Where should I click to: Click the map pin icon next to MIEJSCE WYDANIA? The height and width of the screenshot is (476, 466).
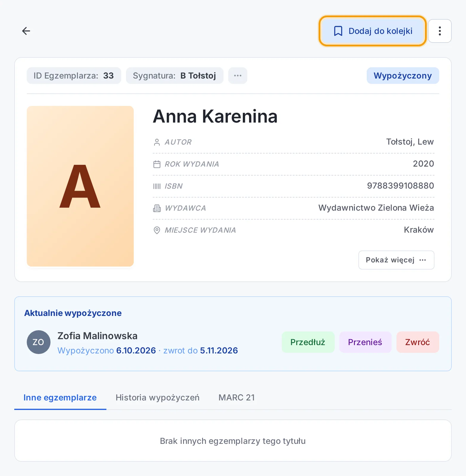pyautogui.click(x=157, y=230)
